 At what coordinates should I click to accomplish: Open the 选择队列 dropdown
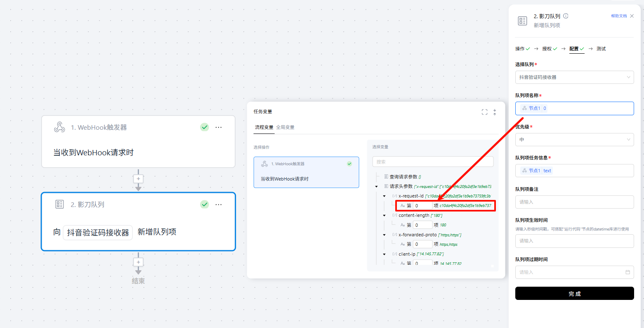coord(574,77)
